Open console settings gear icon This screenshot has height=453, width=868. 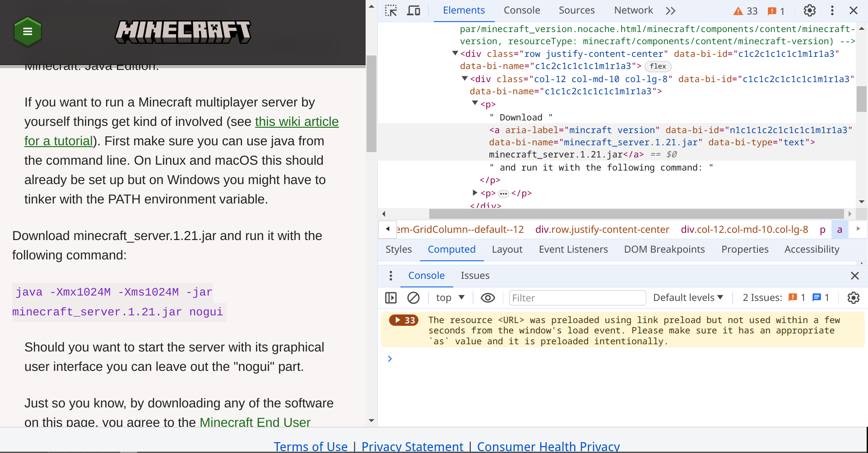pyautogui.click(x=853, y=298)
